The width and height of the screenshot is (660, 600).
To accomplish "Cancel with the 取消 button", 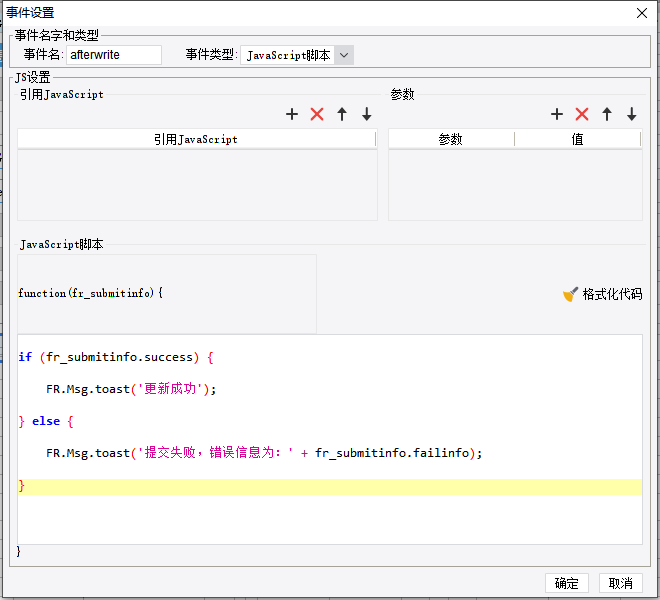I will coord(620,583).
